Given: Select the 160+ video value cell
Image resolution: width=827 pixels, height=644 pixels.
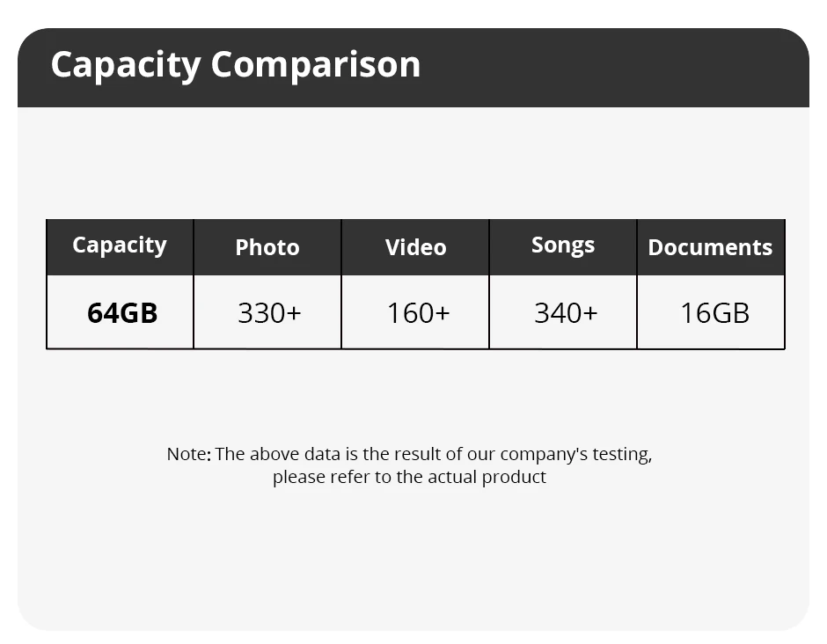Looking at the screenshot, I should coord(418,313).
